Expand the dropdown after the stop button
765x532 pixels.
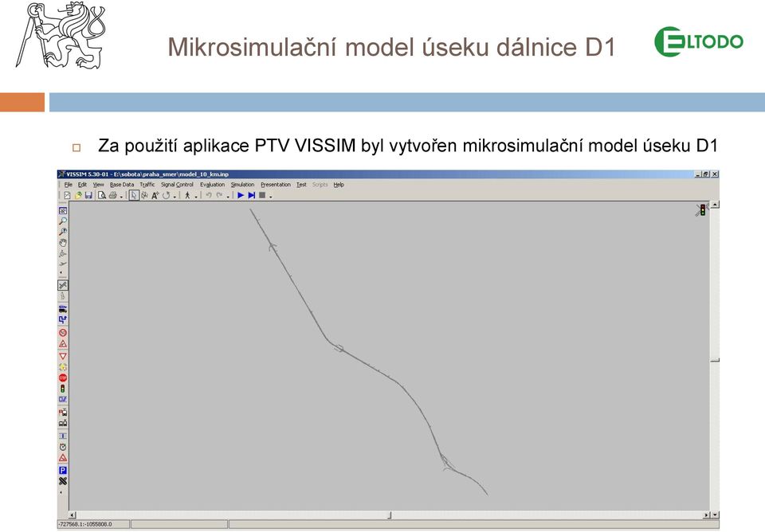[x=271, y=197]
